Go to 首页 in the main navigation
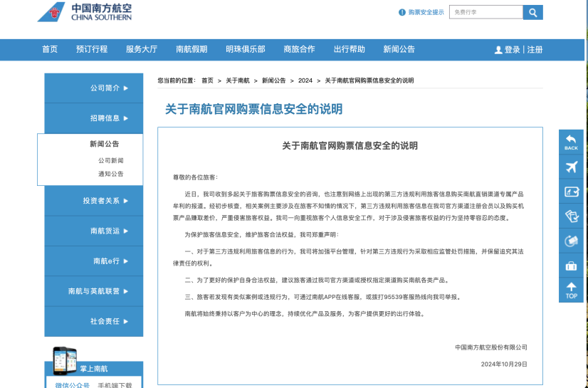Screen dimensions: 588x388 pos(50,49)
